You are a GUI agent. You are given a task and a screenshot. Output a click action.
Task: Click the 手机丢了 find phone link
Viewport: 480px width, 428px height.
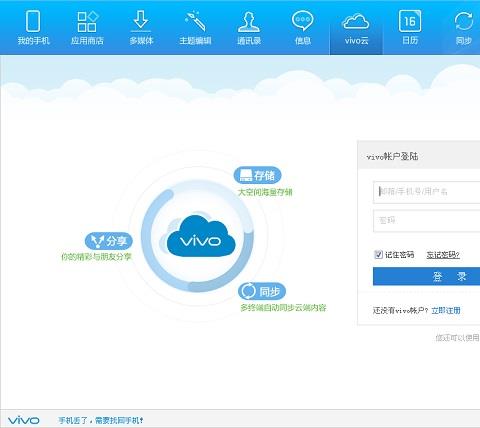(x=101, y=420)
